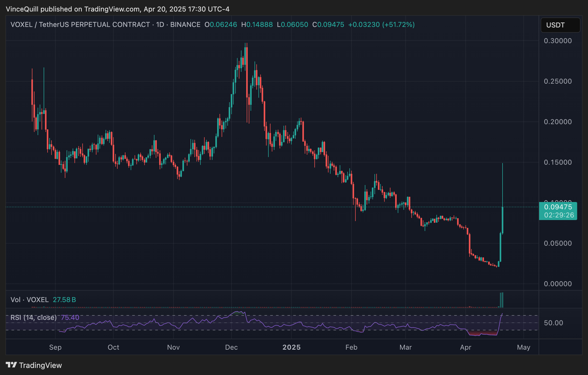Click the tall green volume bar
588x375 pixels.
click(502, 300)
